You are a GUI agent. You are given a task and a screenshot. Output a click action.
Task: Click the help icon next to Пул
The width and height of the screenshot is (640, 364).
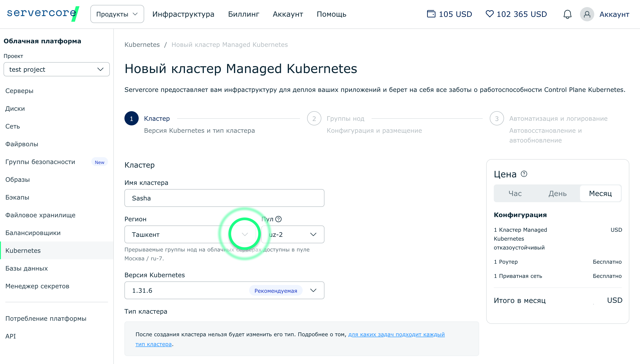pyautogui.click(x=278, y=219)
